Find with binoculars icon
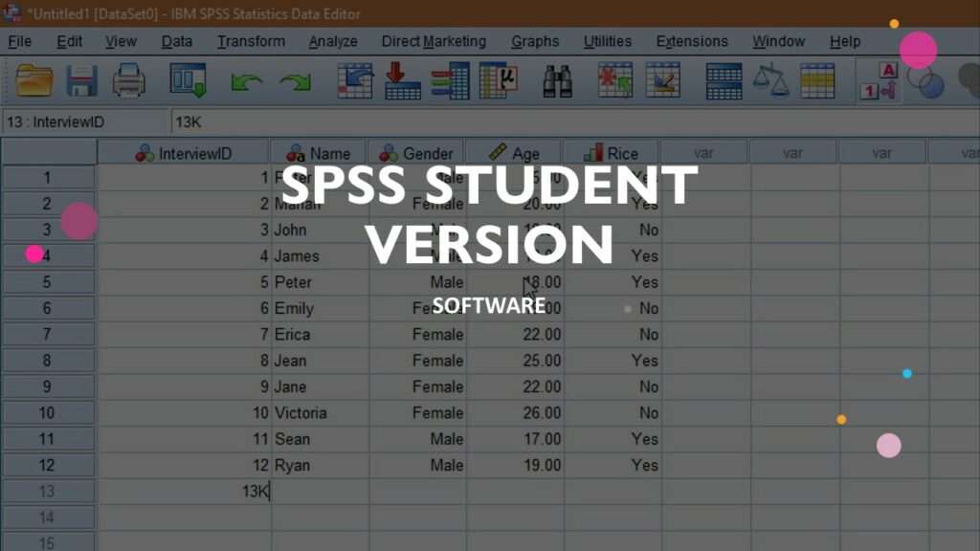Viewport: 980px width, 551px height. click(558, 80)
